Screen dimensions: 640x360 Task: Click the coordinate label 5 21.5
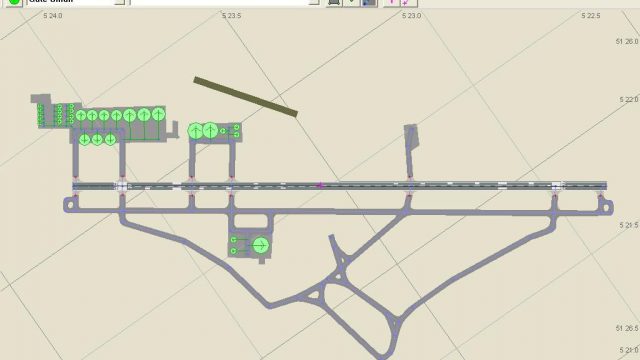point(629,225)
